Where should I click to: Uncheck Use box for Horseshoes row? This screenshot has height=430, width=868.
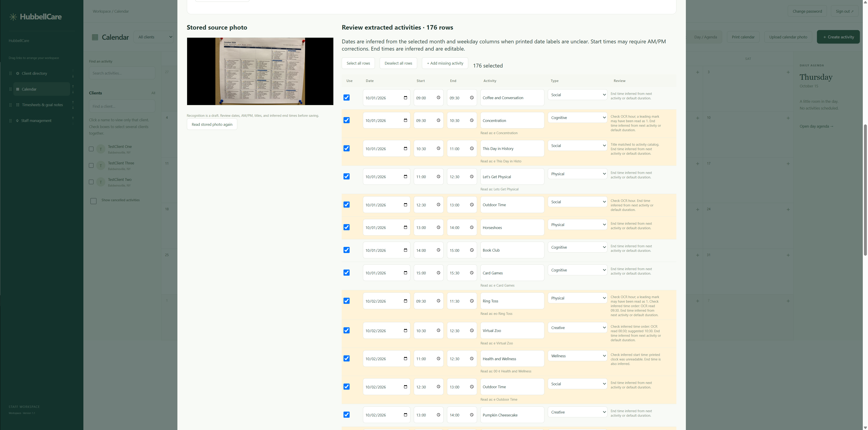click(x=346, y=227)
